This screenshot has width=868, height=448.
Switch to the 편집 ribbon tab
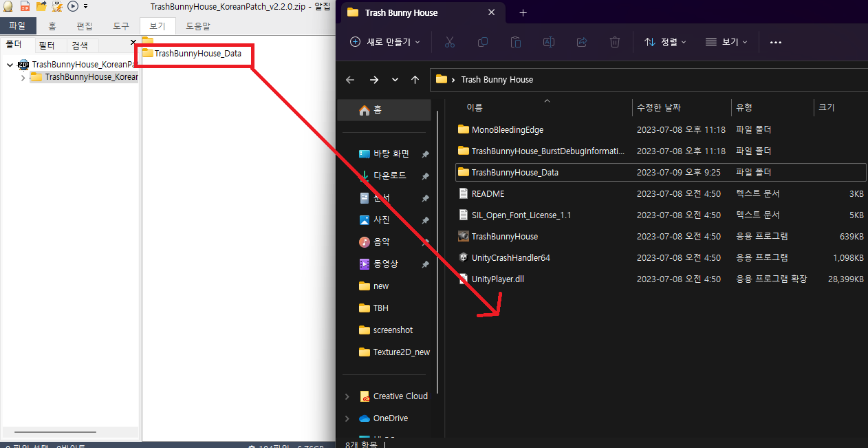coord(85,26)
